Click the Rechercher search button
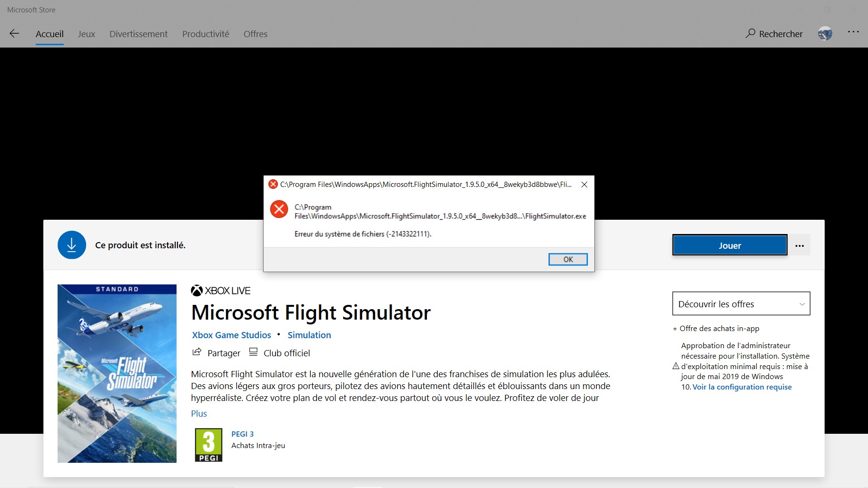The width and height of the screenshot is (868, 488). pos(774,34)
